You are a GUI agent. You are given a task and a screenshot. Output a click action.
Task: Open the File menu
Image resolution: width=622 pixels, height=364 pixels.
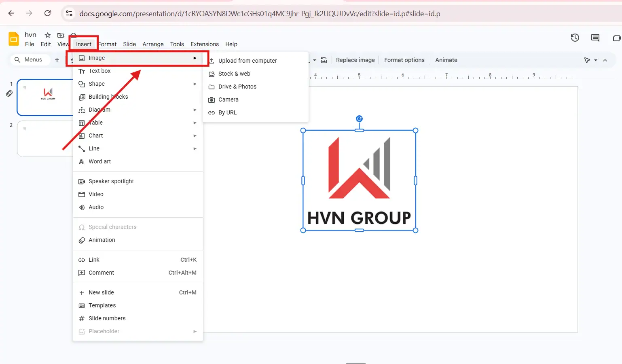30,44
